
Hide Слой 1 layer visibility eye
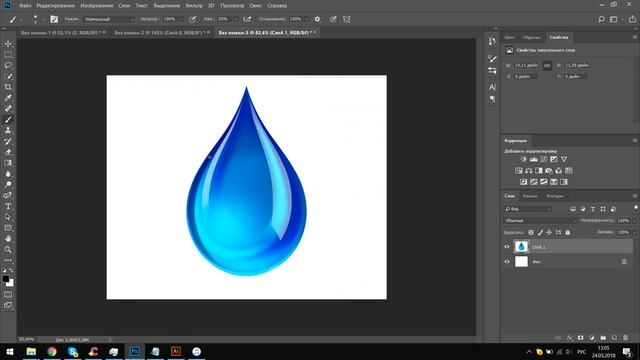[507, 247]
